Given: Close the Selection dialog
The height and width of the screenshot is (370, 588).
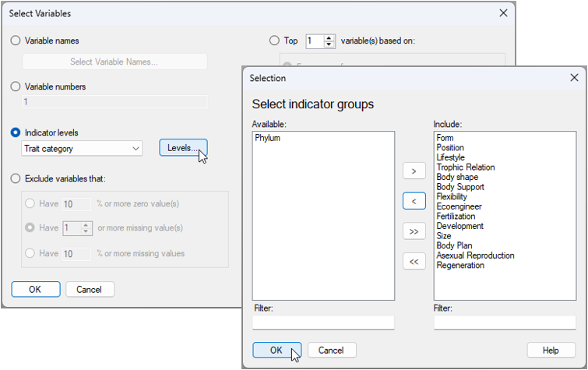Looking at the screenshot, I should [574, 78].
